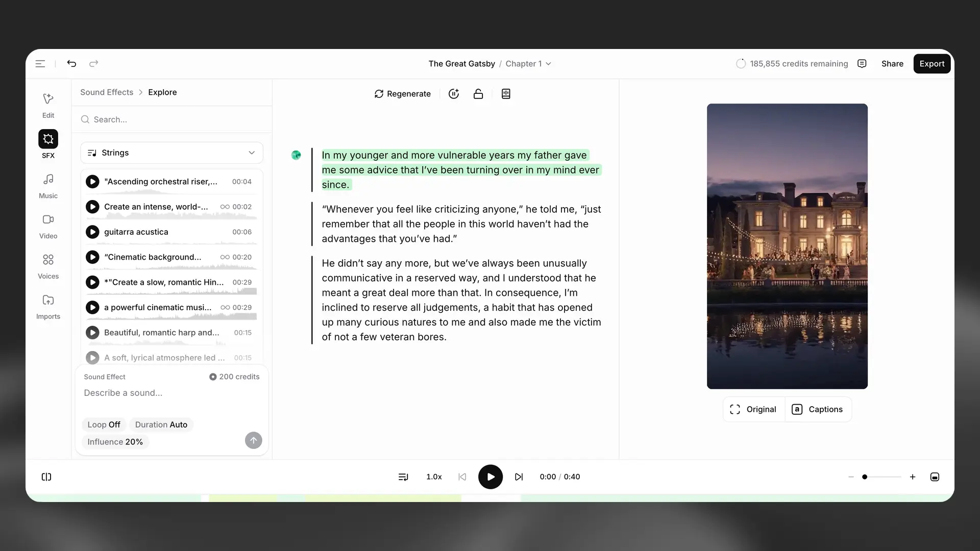Viewport: 980px width, 551px height.
Task: Toggle the Loop Off option
Action: tap(104, 424)
